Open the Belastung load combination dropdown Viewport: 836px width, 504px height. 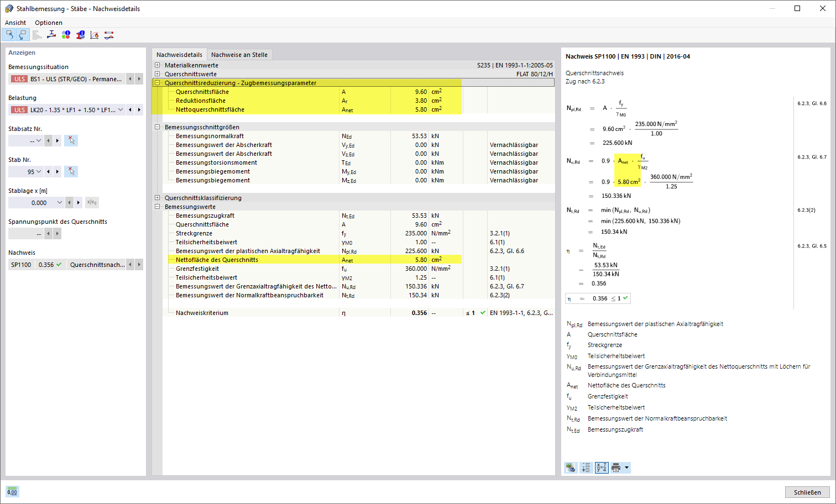[121, 109]
